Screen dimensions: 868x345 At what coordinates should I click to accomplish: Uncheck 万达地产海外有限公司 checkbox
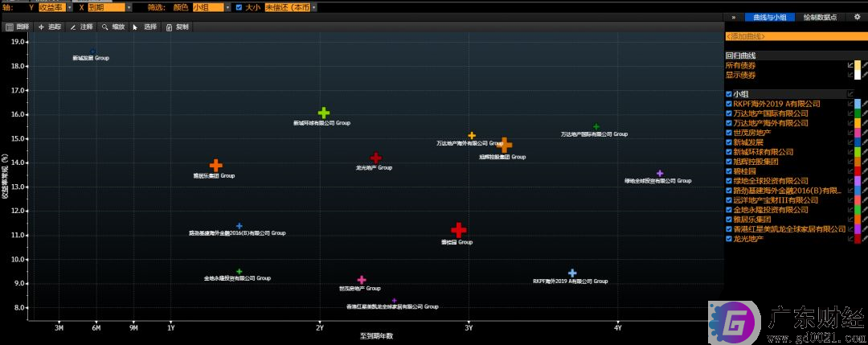tap(729, 123)
